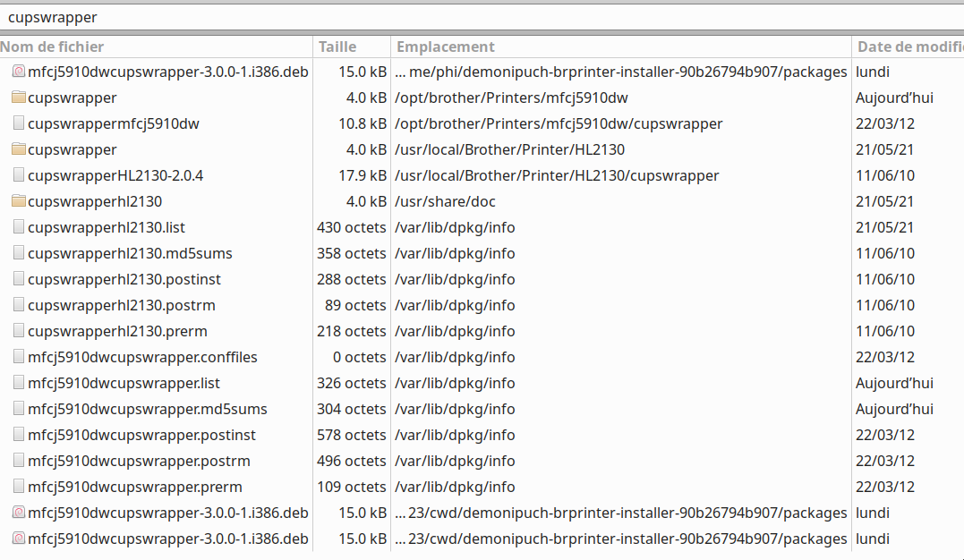Select the mfcj5910dwcupswrapper.md5sums file
The width and height of the screenshot is (964, 560).
(148, 409)
